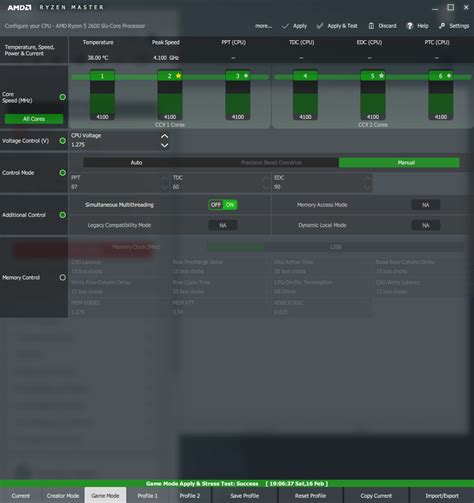Open the Profile 1 tab

point(148,496)
